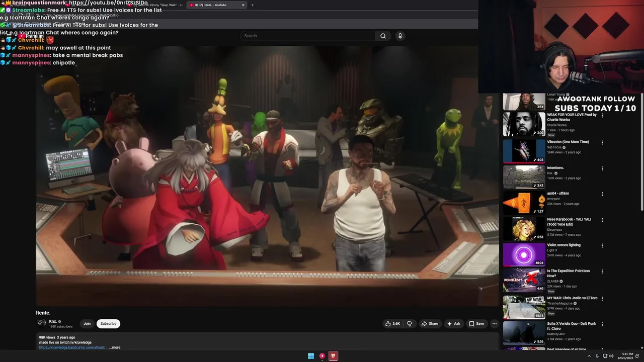Open intentions. video thumbnail
The image size is (644, 362).
click(x=524, y=176)
